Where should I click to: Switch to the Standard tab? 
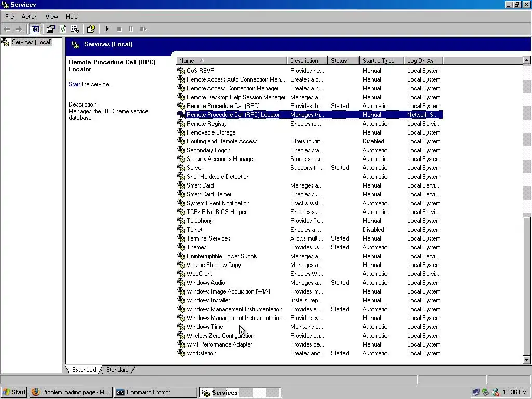coord(117,370)
